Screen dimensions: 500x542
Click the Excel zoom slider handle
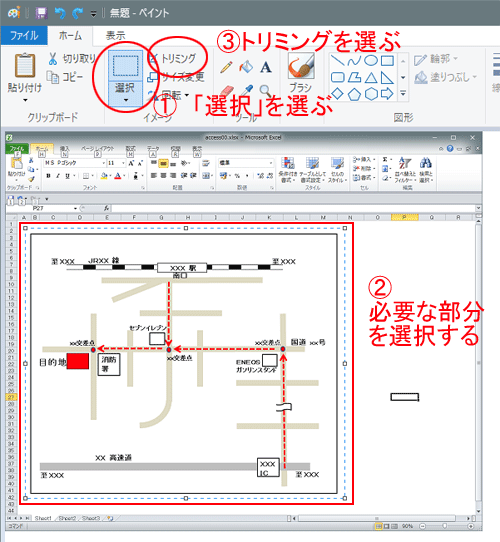tap(445, 526)
